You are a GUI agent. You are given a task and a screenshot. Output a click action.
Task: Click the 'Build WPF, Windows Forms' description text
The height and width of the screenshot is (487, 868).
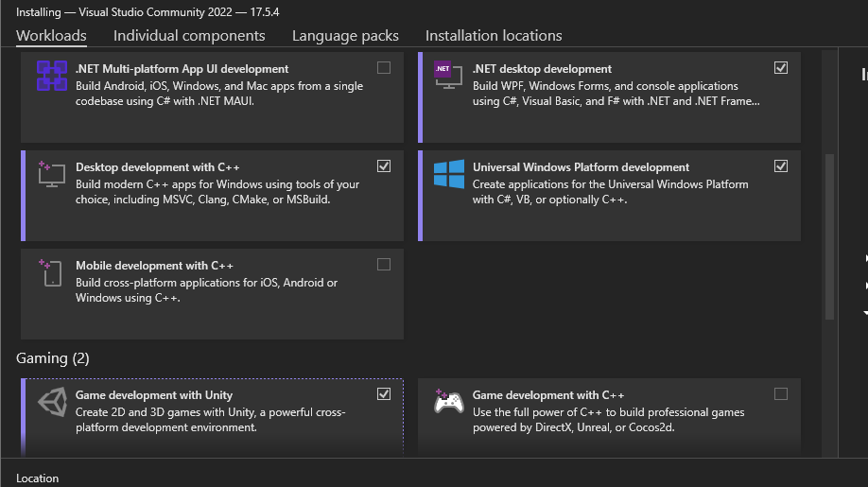point(616,94)
